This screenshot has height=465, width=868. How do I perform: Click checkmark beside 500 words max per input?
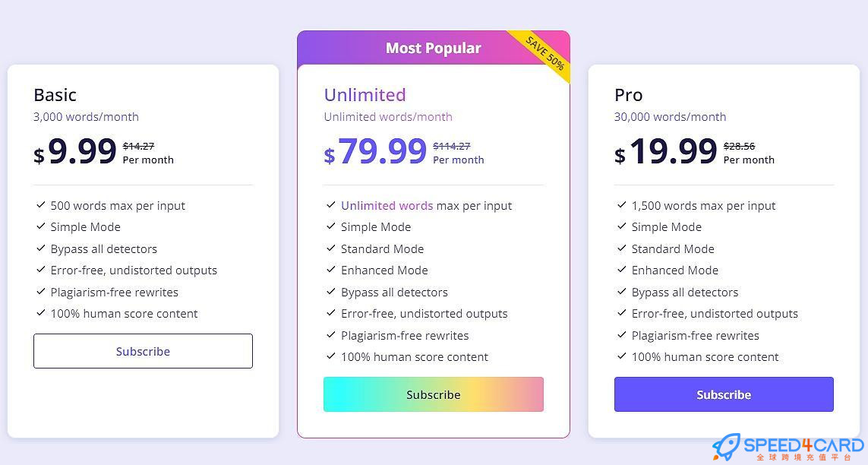(x=40, y=205)
